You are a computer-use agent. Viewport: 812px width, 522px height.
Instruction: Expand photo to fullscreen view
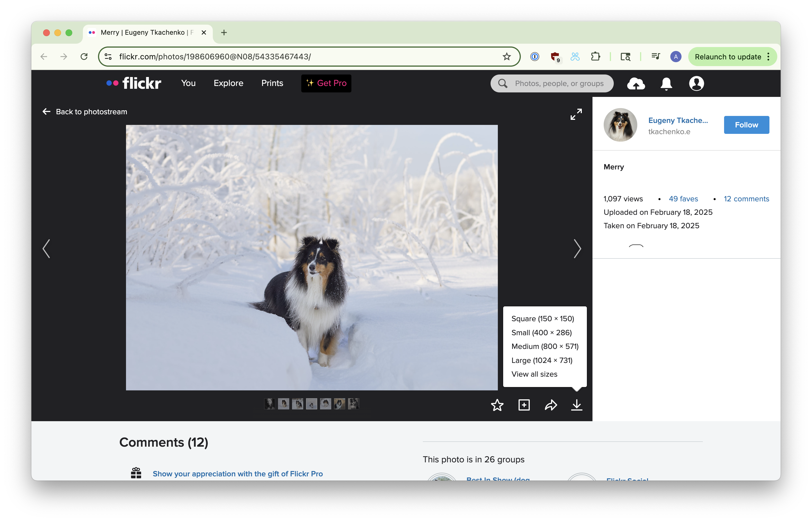[576, 114]
